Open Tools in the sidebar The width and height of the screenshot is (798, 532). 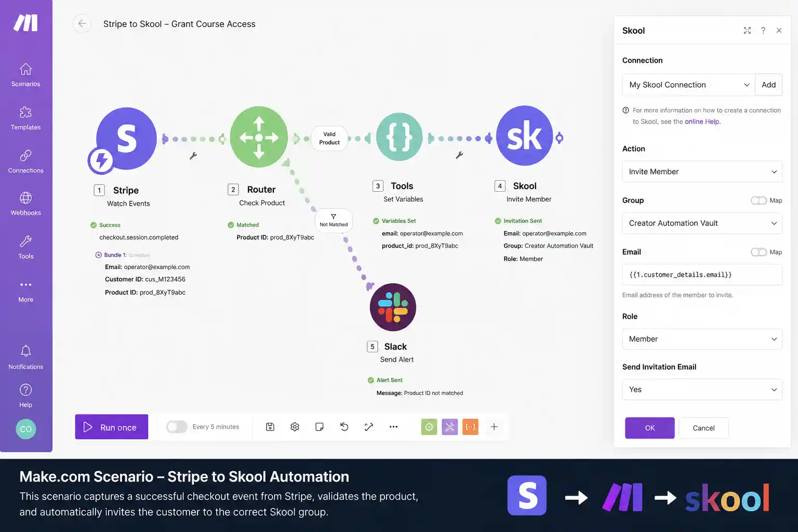point(25,248)
